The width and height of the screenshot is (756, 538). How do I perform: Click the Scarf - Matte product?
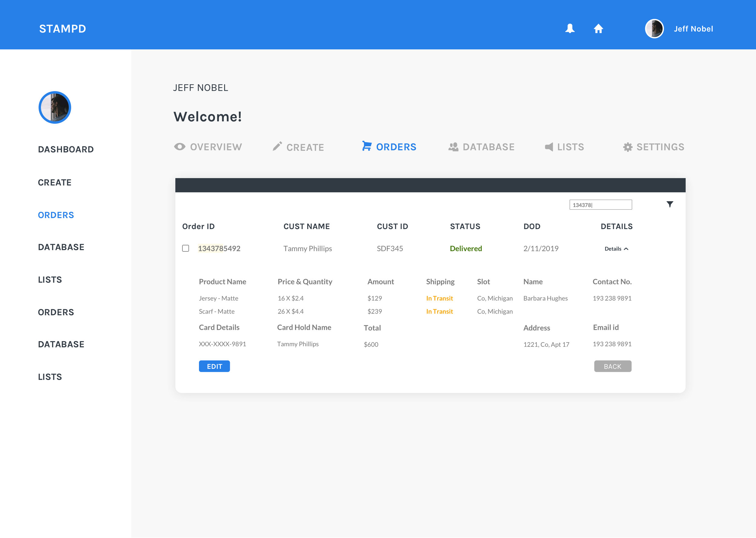click(217, 311)
